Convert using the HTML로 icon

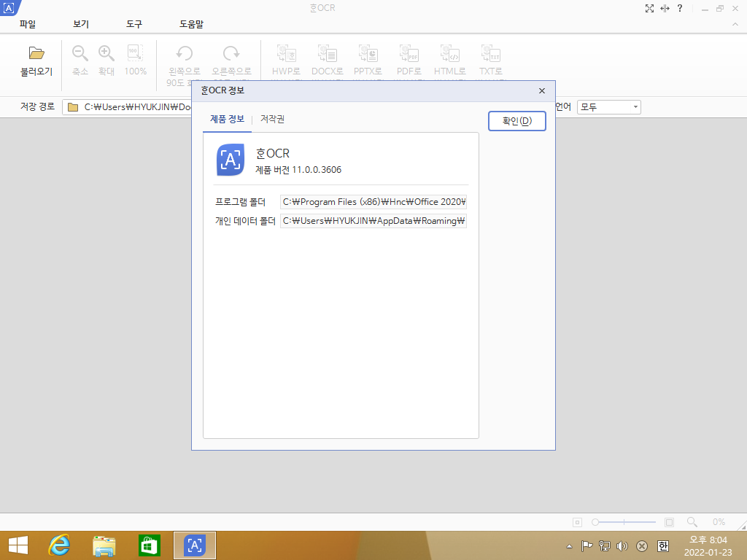[449, 53]
